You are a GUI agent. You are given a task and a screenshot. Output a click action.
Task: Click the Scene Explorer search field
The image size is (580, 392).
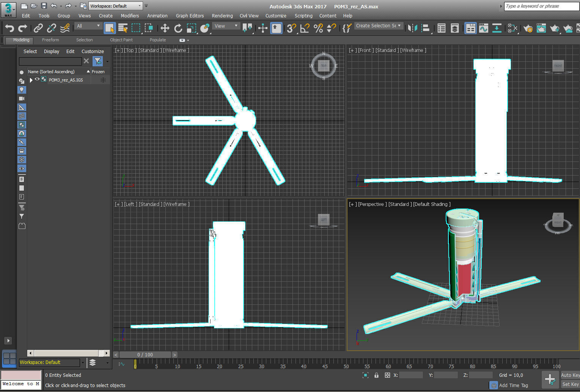(50, 61)
